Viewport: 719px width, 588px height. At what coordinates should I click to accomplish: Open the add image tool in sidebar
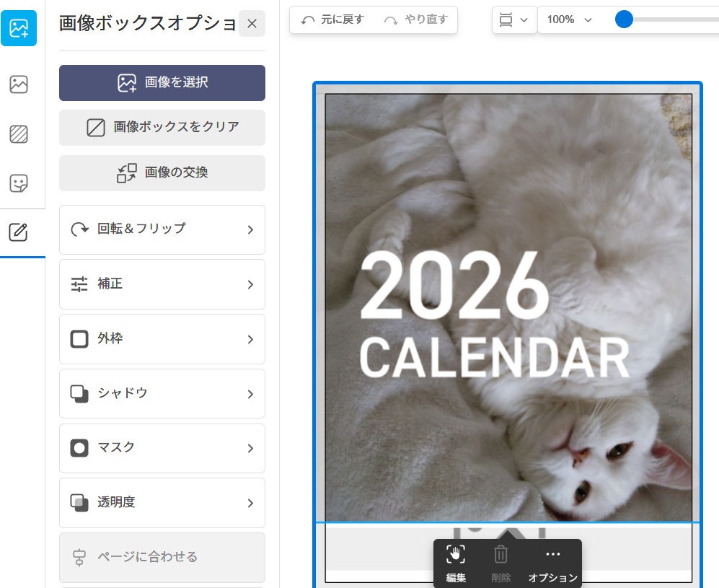click(19, 28)
